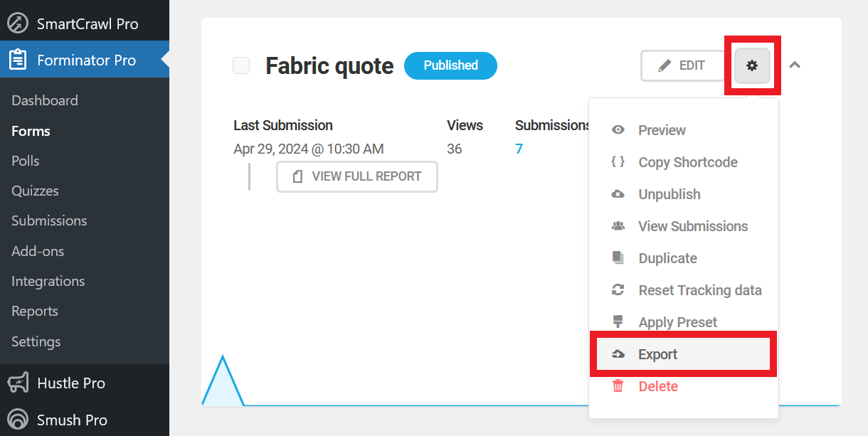Click the VIEW FULL REPORT button
The width and height of the screenshot is (868, 436).
click(357, 176)
